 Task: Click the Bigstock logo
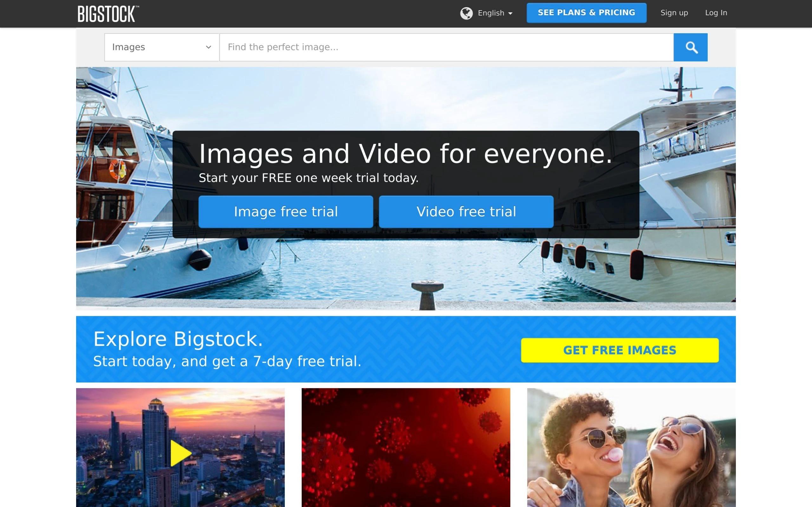(108, 14)
